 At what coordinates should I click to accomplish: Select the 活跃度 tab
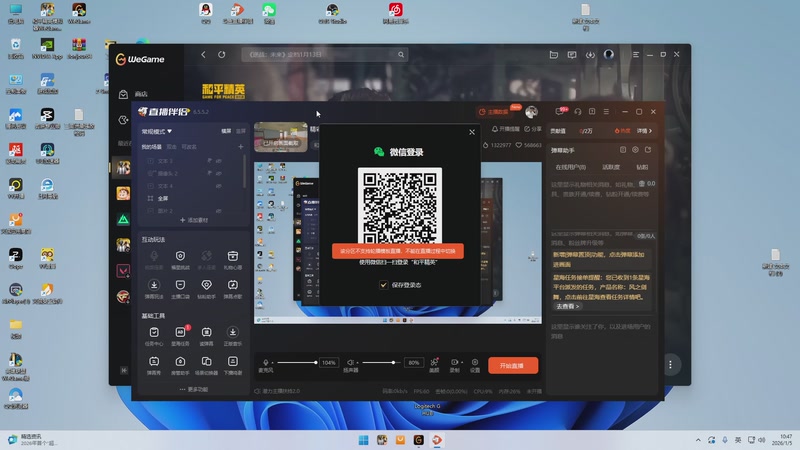[611, 167]
